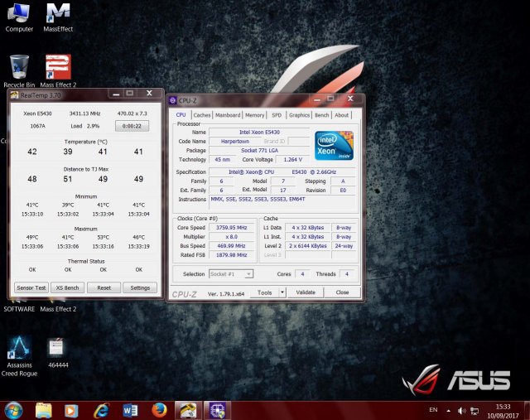The image size is (530, 420).
Task: Click the RealTemp 0:00:22 timer button
Action: (x=132, y=126)
